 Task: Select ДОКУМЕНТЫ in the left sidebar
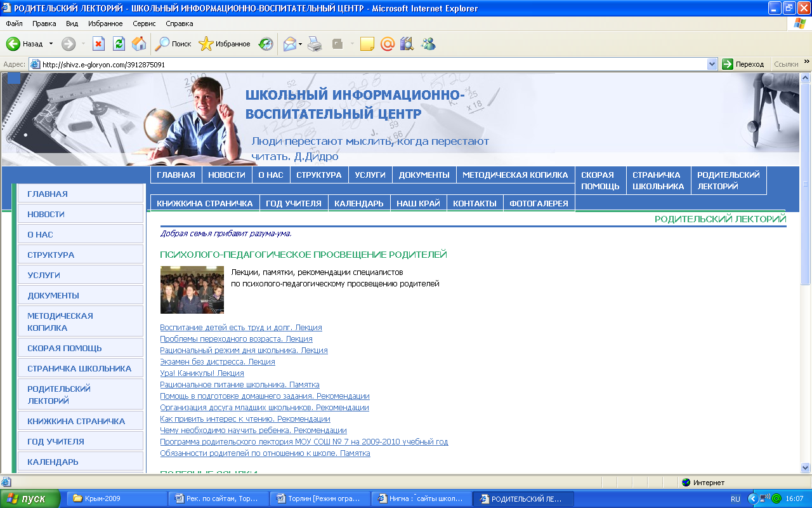tap(81, 295)
